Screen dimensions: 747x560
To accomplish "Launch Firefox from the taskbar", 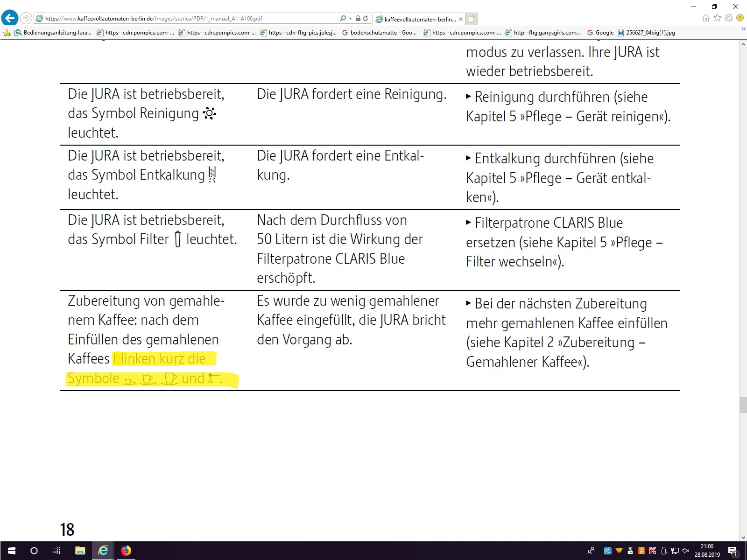I will (x=126, y=551).
